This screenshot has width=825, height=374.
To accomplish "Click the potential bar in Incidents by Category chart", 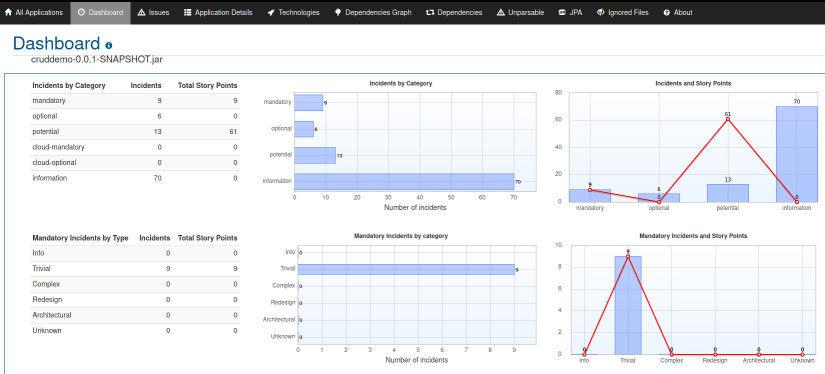I will [x=315, y=155].
